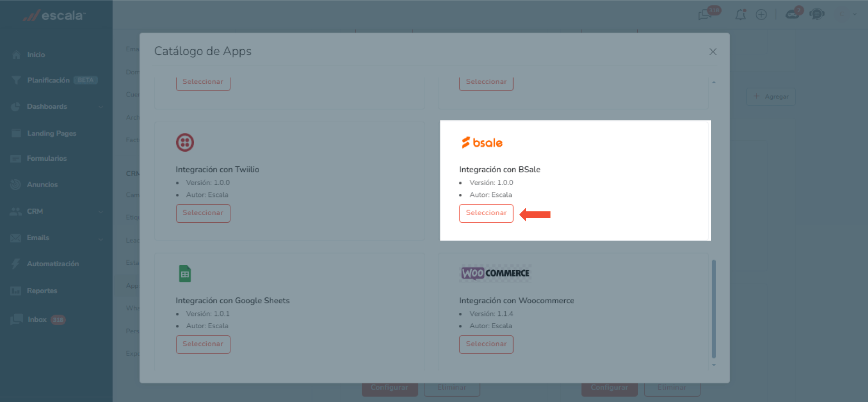868x402 pixels.
Task: Open notifications bell icon
Action: pyautogui.click(x=740, y=14)
